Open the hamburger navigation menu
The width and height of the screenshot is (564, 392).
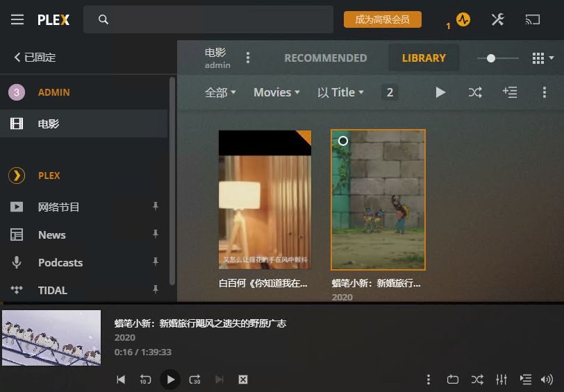[x=17, y=19]
